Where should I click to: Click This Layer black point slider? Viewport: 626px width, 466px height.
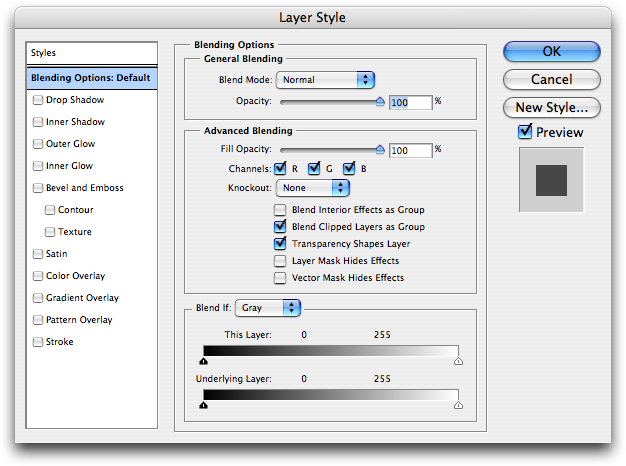click(204, 361)
